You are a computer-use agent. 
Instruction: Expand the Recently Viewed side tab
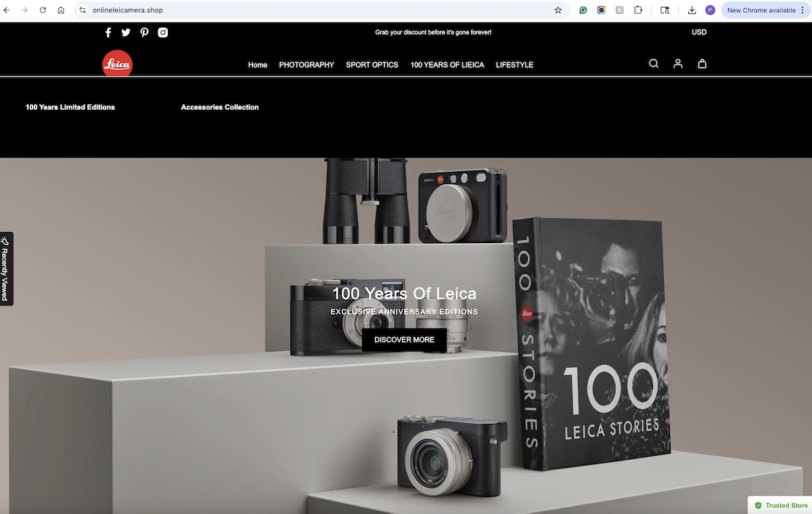click(x=6, y=269)
